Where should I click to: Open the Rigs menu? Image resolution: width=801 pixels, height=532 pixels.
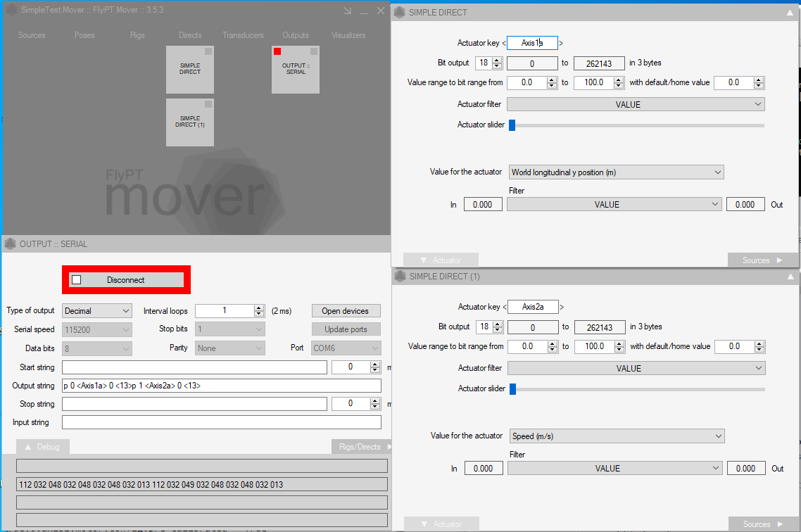pyautogui.click(x=137, y=35)
